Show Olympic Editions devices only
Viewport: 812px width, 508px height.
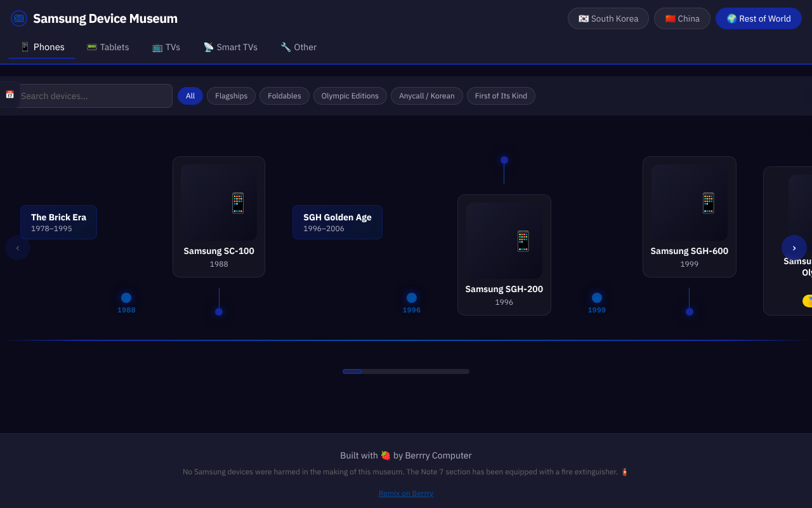pyautogui.click(x=350, y=96)
